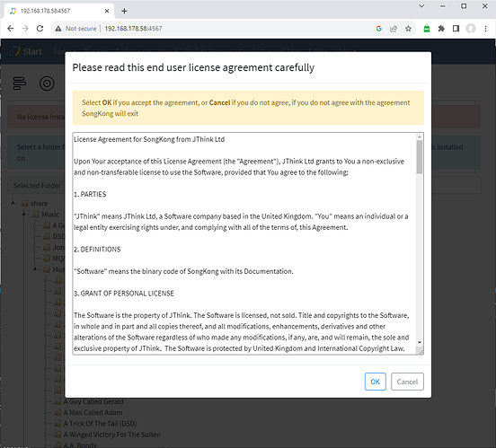Click the license text scrollbar thumb
The height and width of the screenshot is (448, 496).
tap(420, 157)
